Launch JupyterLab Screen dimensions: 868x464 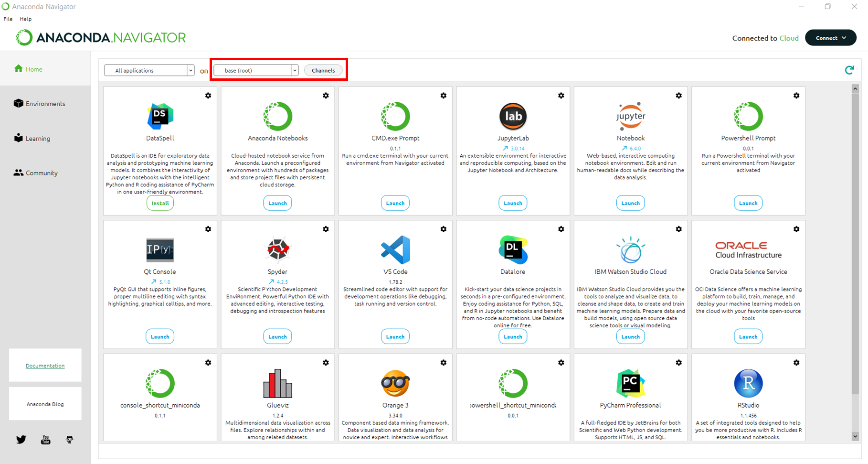pos(513,203)
